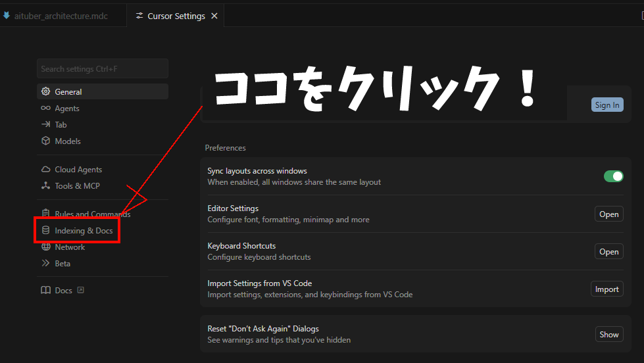Focus the Search settings input field
The width and height of the screenshot is (644, 363).
click(103, 69)
